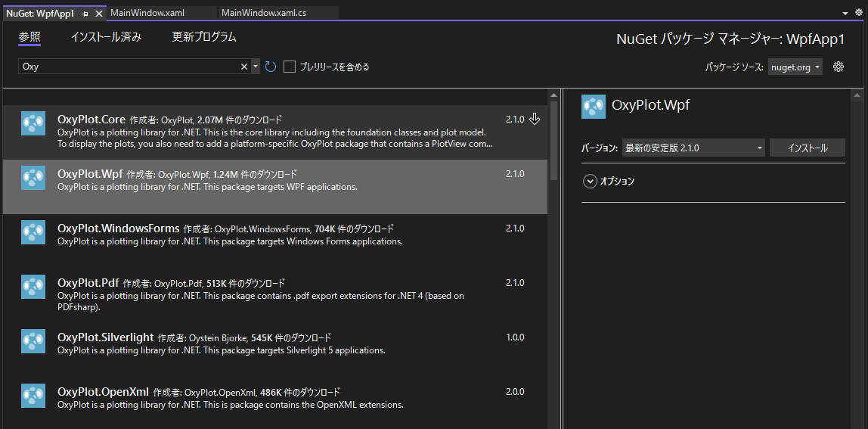Click the OxyPlot.Silverlight package icon

pyautogui.click(x=33, y=341)
